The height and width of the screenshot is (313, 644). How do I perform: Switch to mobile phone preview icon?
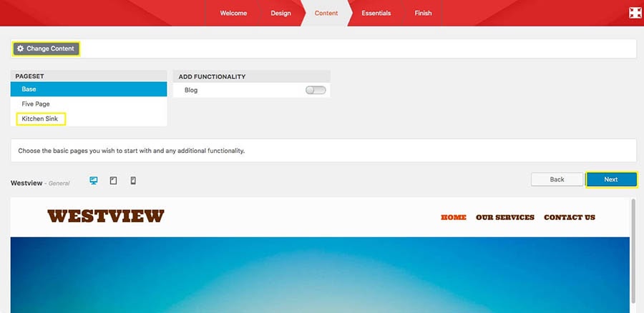133,181
